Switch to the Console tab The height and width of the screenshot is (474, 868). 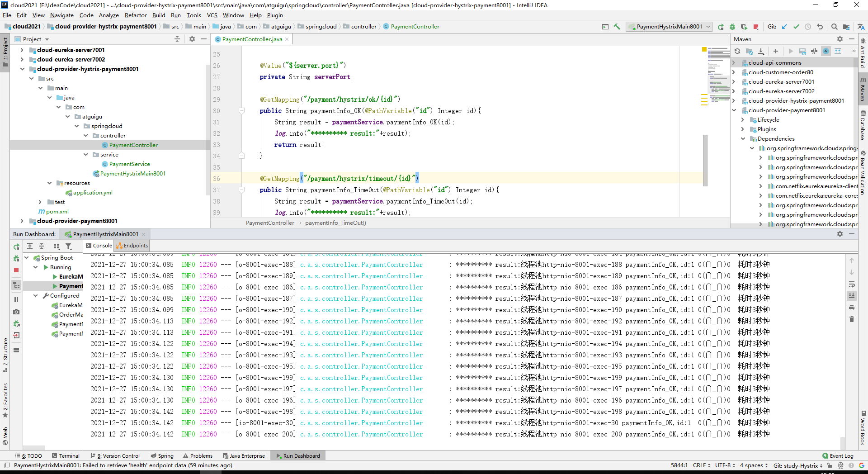[99, 246]
